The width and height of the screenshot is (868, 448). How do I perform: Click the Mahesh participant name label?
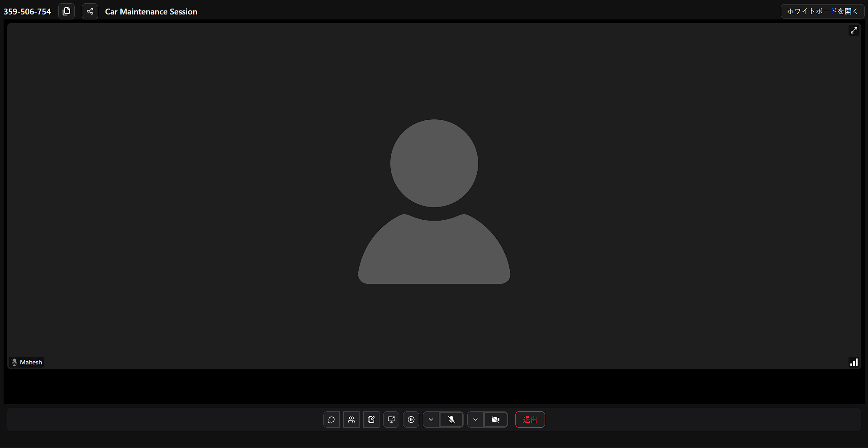[x=31, y=362]
